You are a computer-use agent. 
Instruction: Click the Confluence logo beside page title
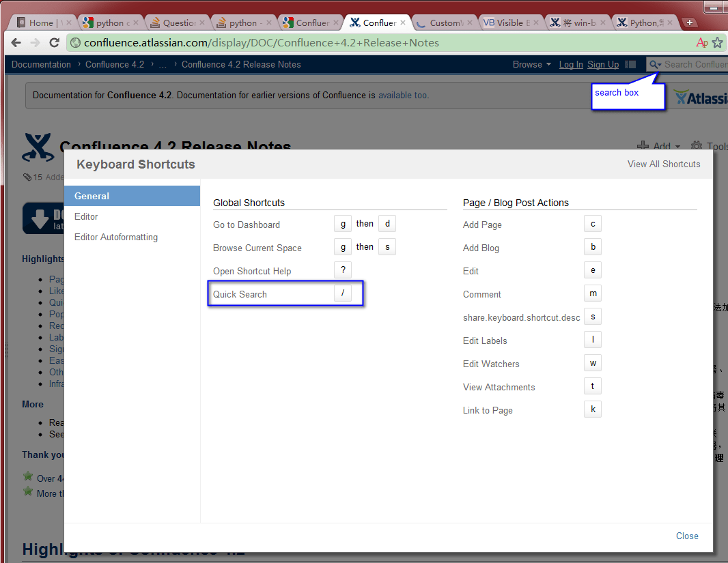coord(37,147)
